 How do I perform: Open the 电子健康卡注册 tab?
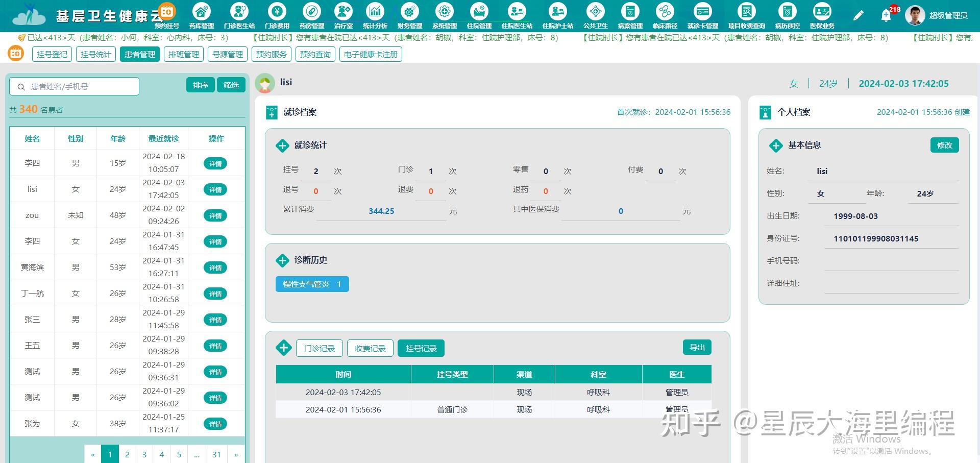pos(371,54)
